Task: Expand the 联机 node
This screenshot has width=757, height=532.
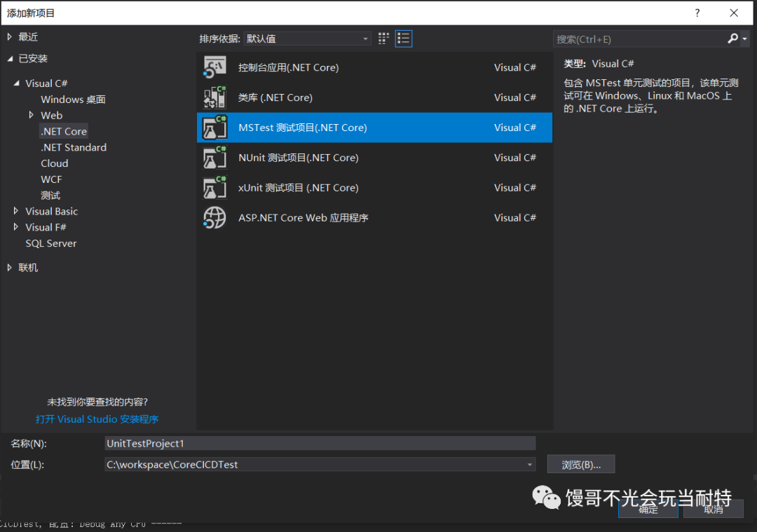Action: point(9,268)
